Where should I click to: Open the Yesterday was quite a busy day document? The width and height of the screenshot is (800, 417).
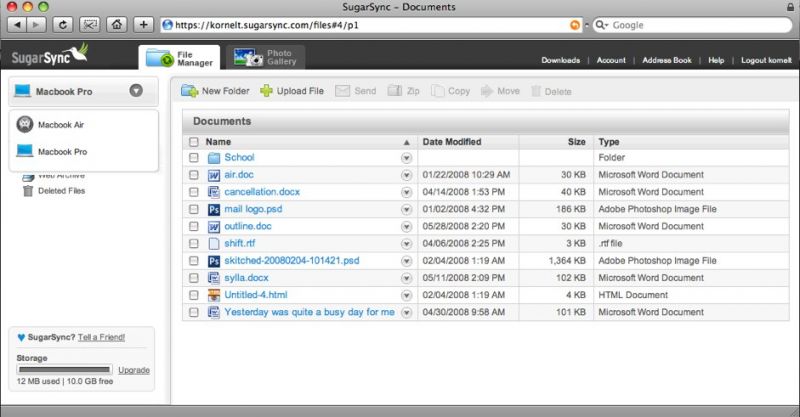(x=309, y=312)
